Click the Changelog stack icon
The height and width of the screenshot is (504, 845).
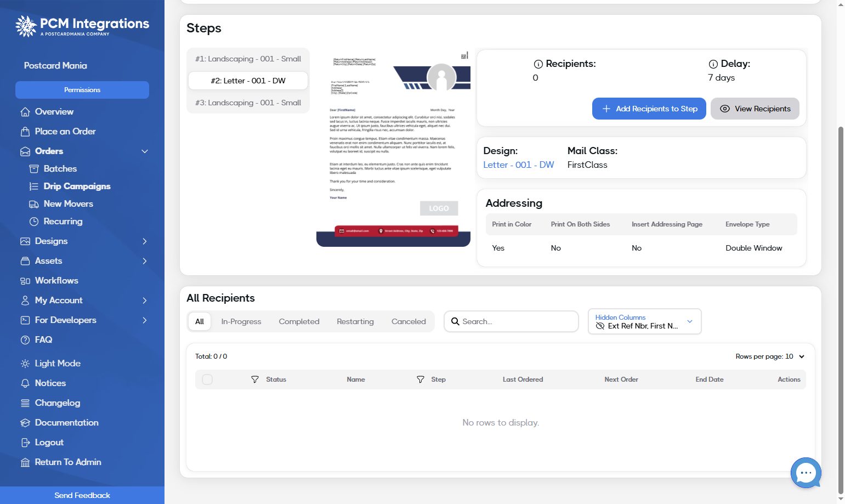(x=25, y=403)
